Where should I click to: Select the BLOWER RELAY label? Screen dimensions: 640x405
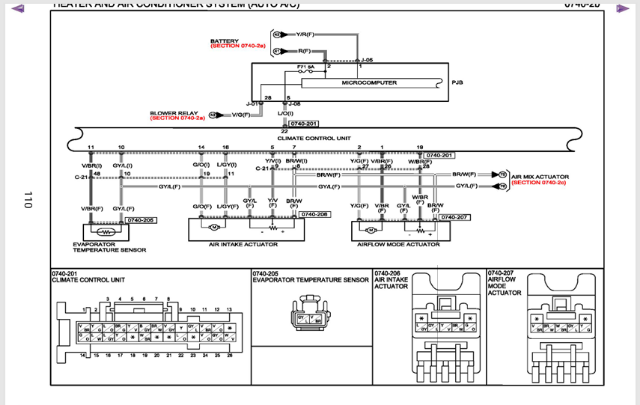click(x=174, y=113)
